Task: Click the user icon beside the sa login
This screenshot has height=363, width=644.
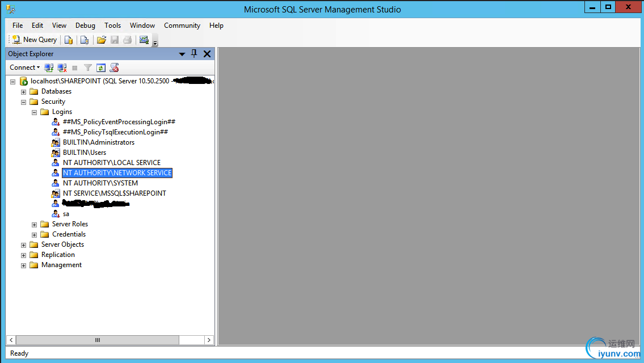Action: click(x=56, y=214)
